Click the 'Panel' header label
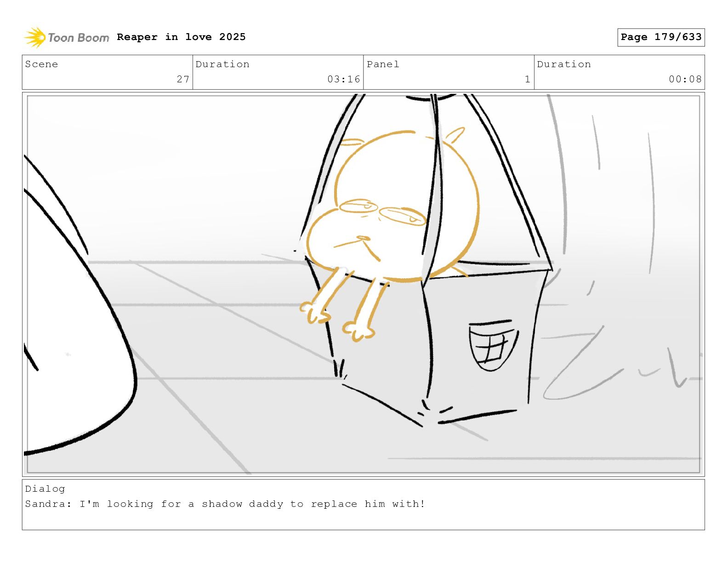 383,64
